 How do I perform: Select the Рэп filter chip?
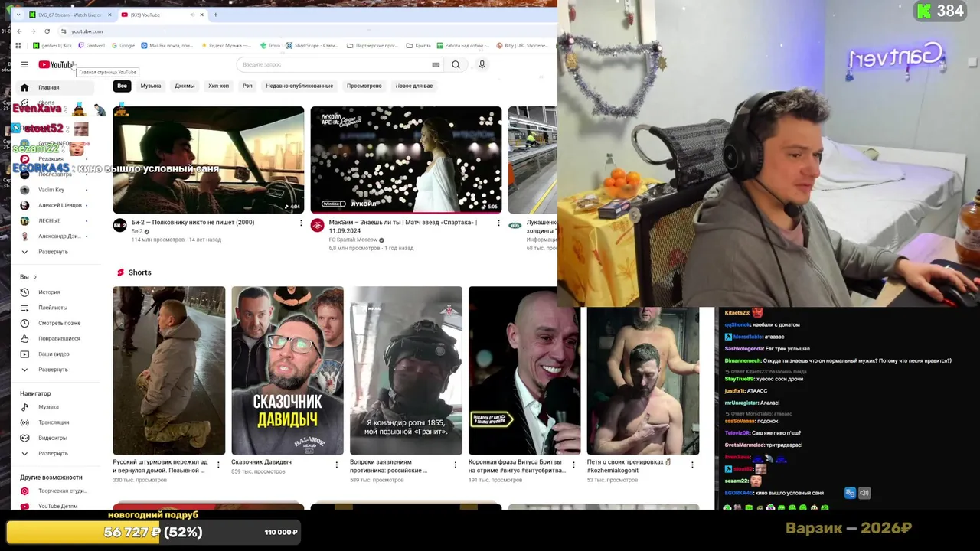(x=247, y=86)
